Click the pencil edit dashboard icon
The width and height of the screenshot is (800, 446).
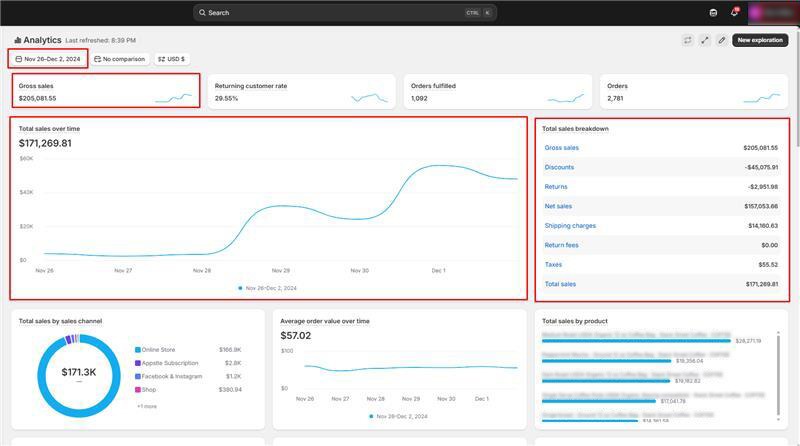pos(722,40)
